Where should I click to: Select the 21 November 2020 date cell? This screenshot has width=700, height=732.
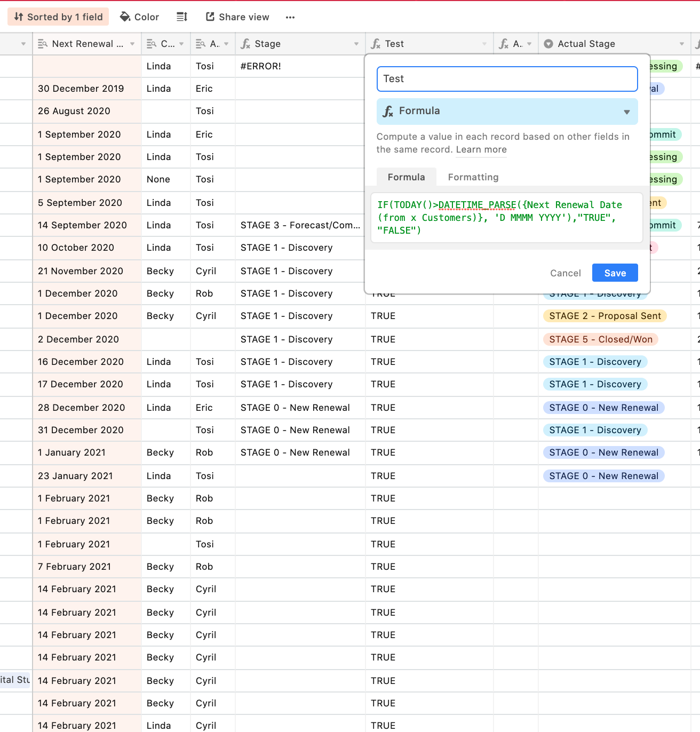click(x=87, y=271)
